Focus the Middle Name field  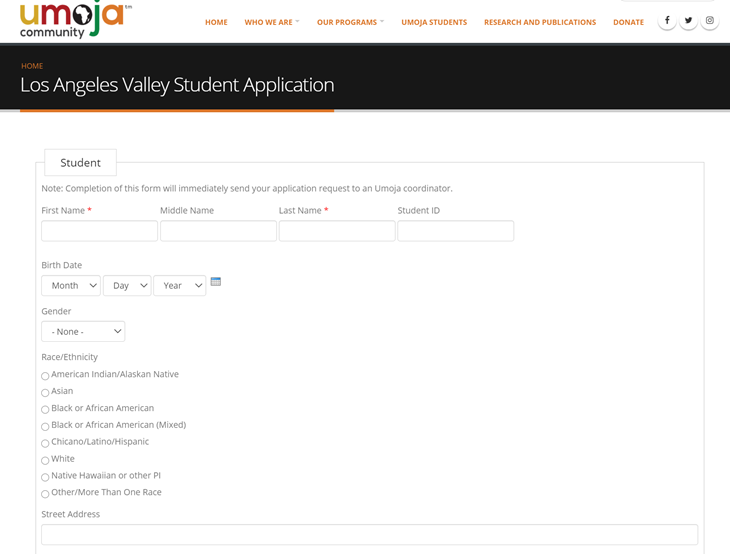218,231
